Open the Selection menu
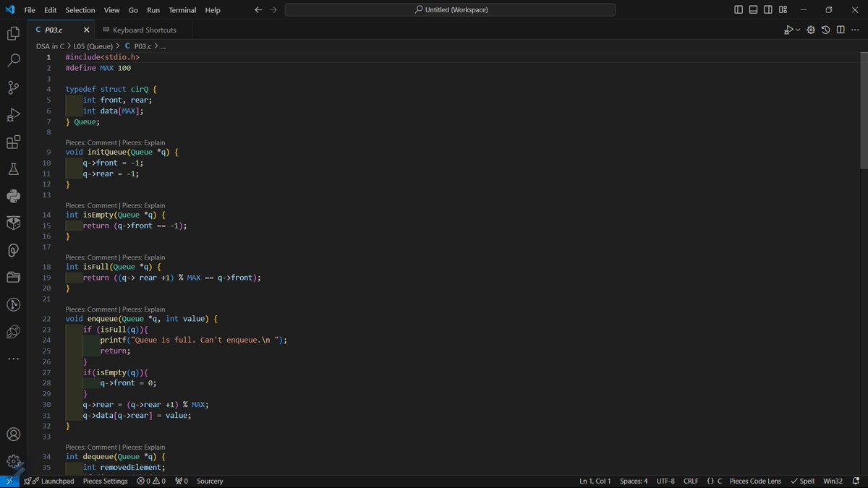Screen dimensions: 868x488 pyautogui.click(x=80, y=10)
